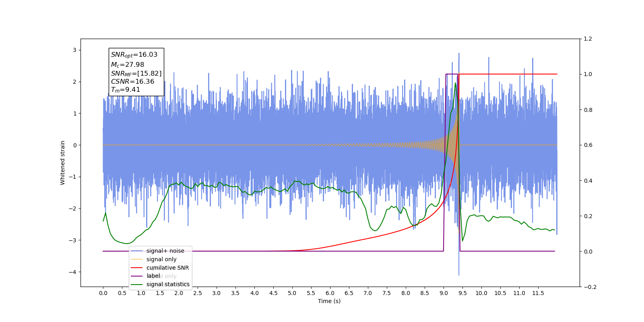The height and width of the screenshot is (322, 644).
Task: Click the 0.8 tick on the right y-axis
Action: (x=588, y=110)
